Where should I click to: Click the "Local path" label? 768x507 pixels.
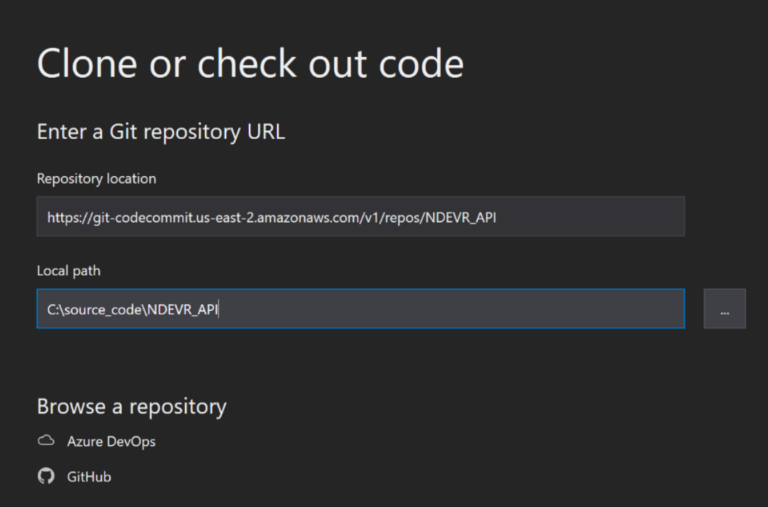coord(69,271)
